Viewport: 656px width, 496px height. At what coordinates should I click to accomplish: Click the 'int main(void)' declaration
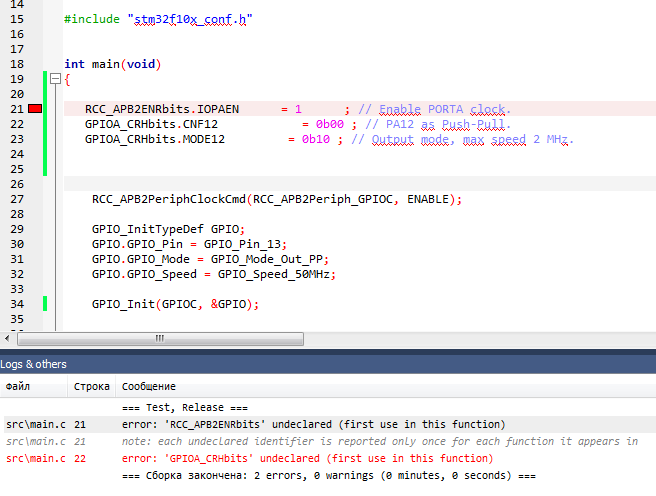112,64
